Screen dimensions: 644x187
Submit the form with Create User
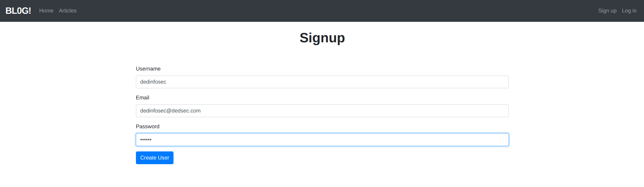(x=155, y=158)
